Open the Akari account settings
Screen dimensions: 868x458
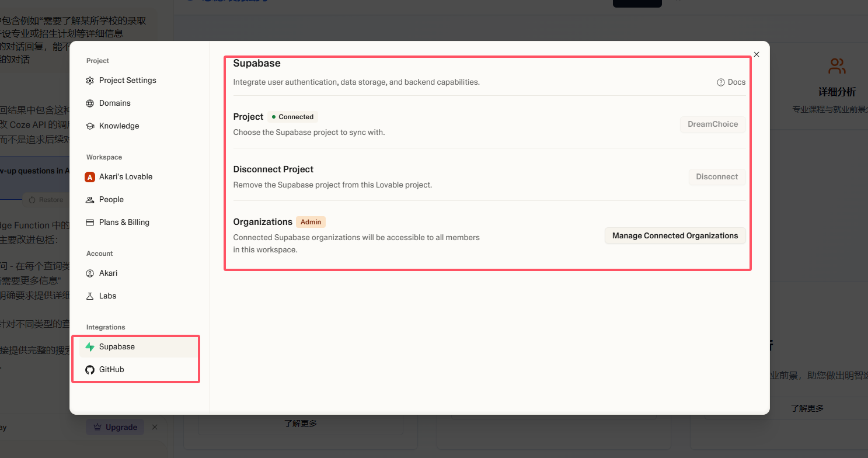pos(139,273)
